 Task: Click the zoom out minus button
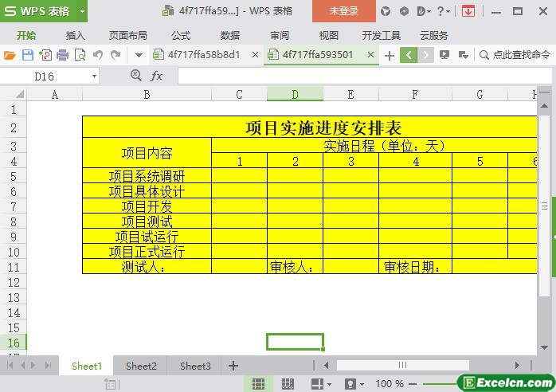(413, 384)
